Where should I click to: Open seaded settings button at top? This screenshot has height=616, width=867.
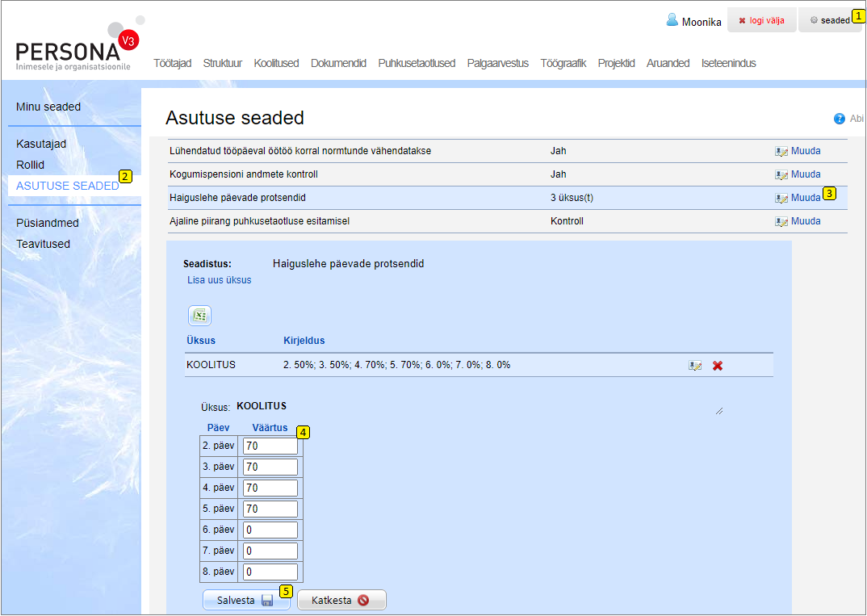coord(829,20)
